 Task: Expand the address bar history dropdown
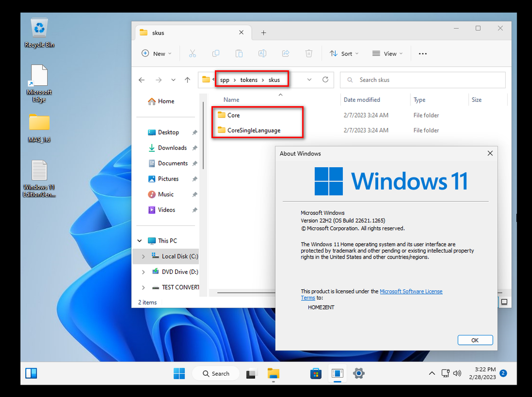pos(309,79)
